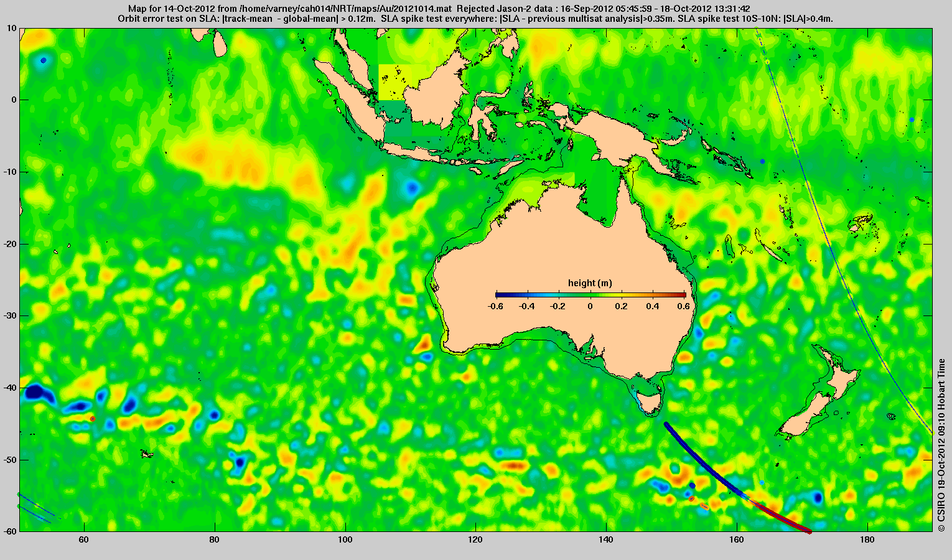Click the "Map for 14-Oct-2012" title line
The height and width of the screenshot is (560, 952).
coord(438,9)
